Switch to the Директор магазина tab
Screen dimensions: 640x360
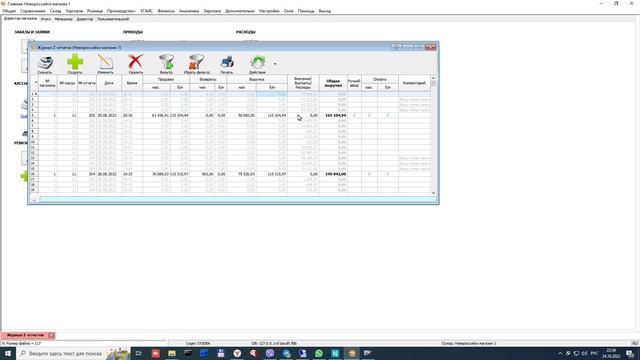(20, 19)
